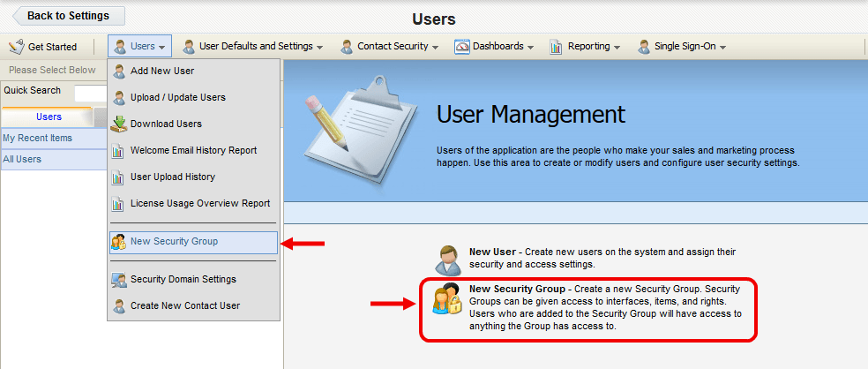Open the Reporting menu label
The height and width of the screenshot is (369, 868).
coord(588,47)
